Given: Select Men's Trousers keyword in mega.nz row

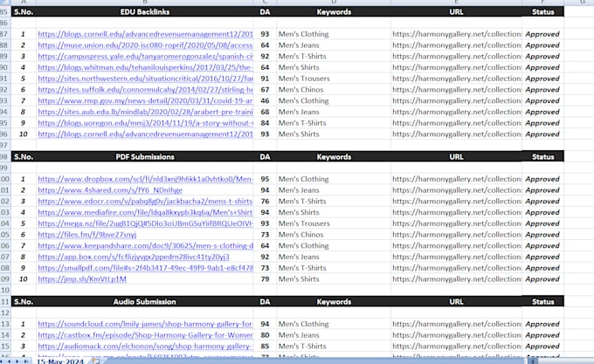Looking at the screenshot, I should click(334, 223).
